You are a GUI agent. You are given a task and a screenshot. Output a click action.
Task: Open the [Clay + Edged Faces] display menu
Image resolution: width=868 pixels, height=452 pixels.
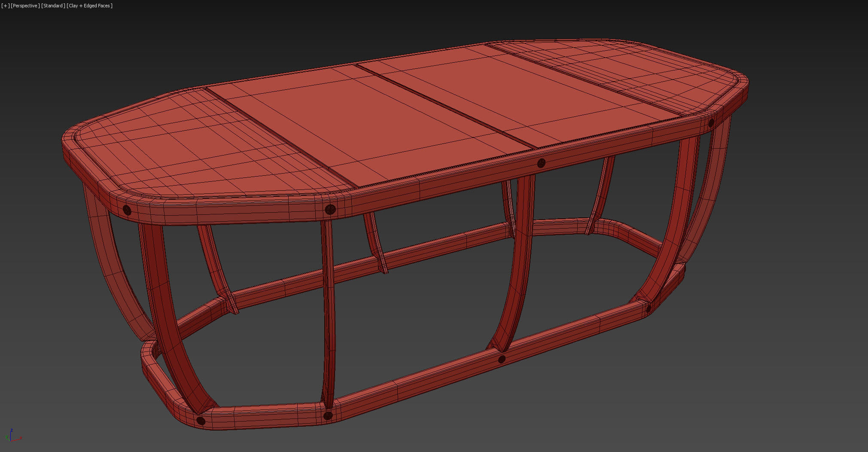tap(90, 6)
